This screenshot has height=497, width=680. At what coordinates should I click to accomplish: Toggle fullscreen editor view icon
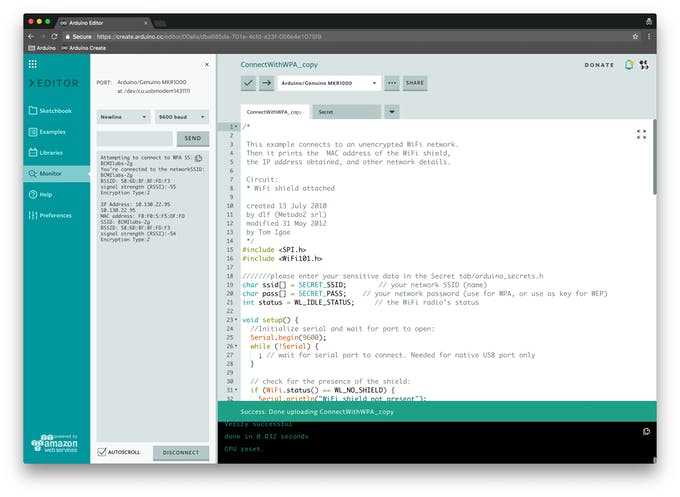[641, 133]
